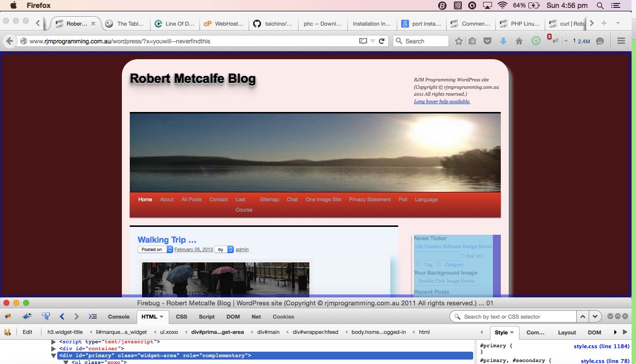Open the list all tabs dropdown

pyautogui.click(x=617, y=23)
